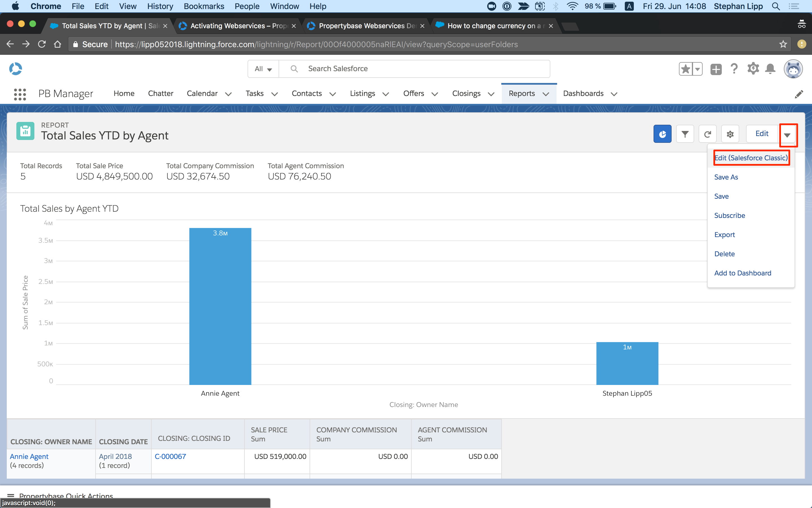Image resolution: width=812 pixels, height=508 pixels.
Task: Expand the Offers tab chevron
Action: (x=434, y=94)
